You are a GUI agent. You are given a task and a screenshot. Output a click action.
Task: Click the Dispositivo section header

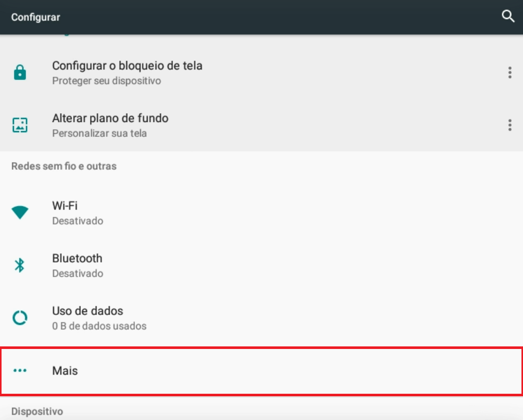(37, 411)
